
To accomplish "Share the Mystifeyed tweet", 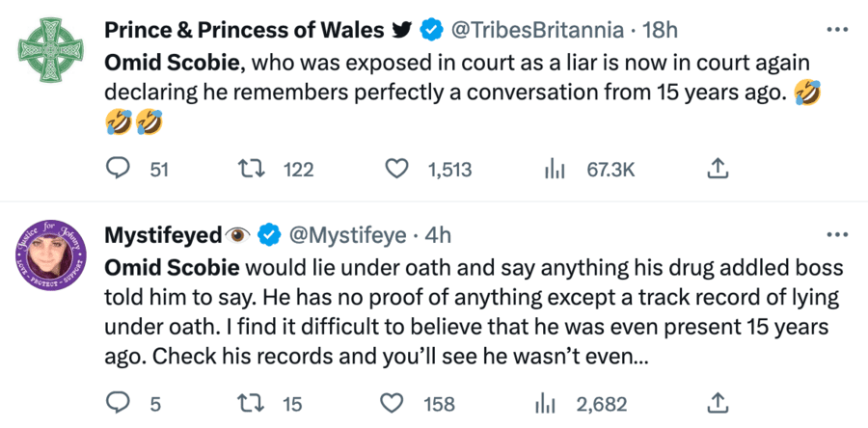I will pyautogui.click(x=717, y=402).
